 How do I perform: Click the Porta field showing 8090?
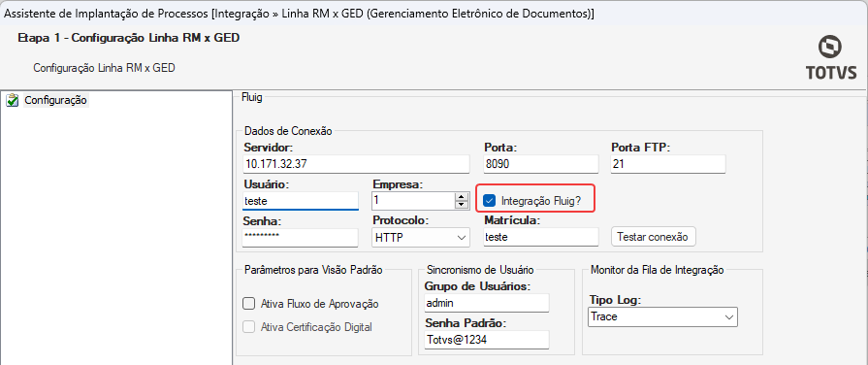(x=541, y=164)
